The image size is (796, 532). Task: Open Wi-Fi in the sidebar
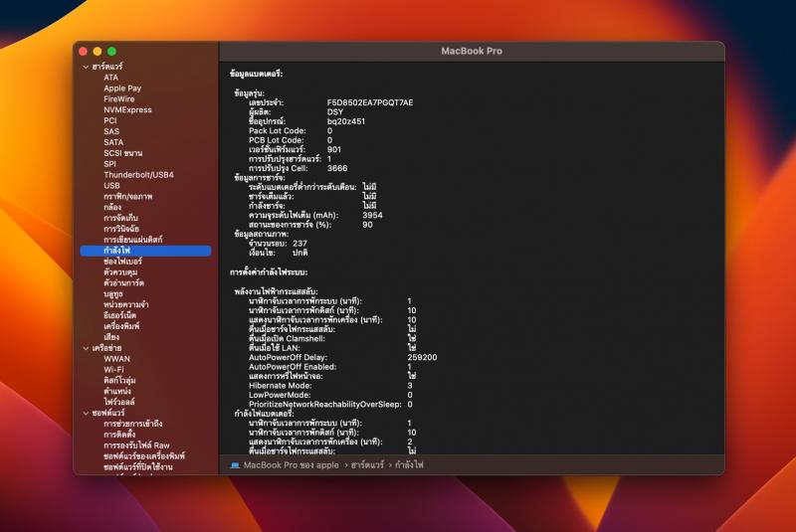[x=113, y=370]
